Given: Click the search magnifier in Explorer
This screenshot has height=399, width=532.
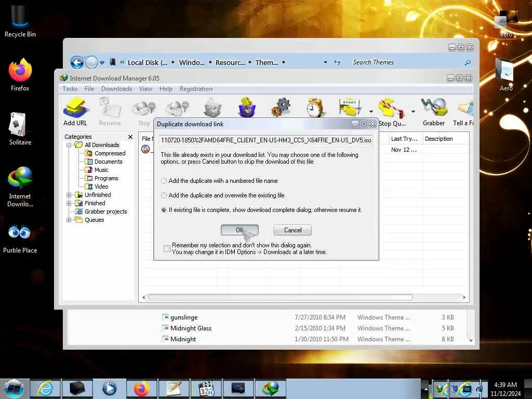Looking at the screenshot, I should coord(468,62).
